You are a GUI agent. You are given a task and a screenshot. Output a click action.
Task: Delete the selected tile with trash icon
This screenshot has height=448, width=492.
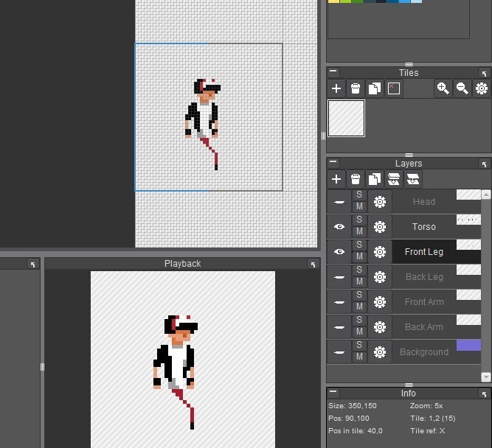point(356,88)
